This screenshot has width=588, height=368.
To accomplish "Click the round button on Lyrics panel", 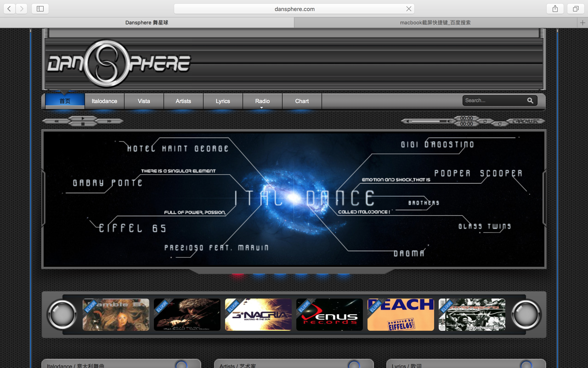I will click(526, 364).
